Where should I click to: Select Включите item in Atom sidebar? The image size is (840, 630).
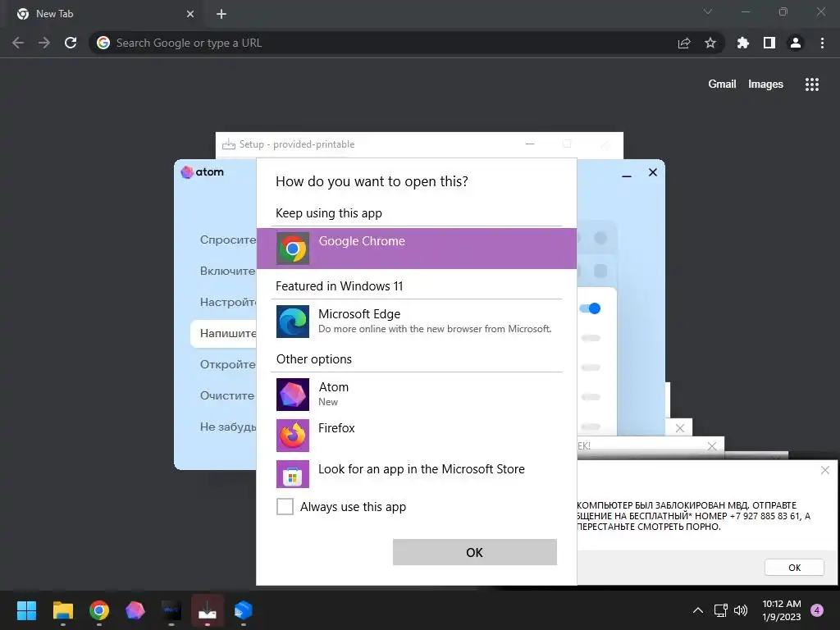(x=228, y=271)
